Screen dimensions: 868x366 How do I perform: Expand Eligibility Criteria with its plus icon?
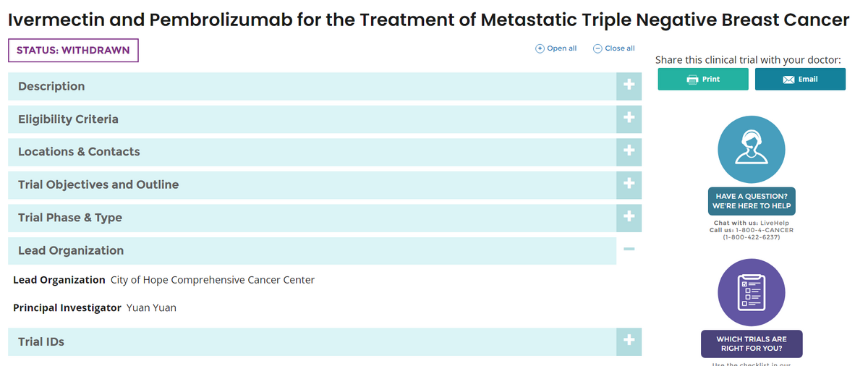coord(629,119)
